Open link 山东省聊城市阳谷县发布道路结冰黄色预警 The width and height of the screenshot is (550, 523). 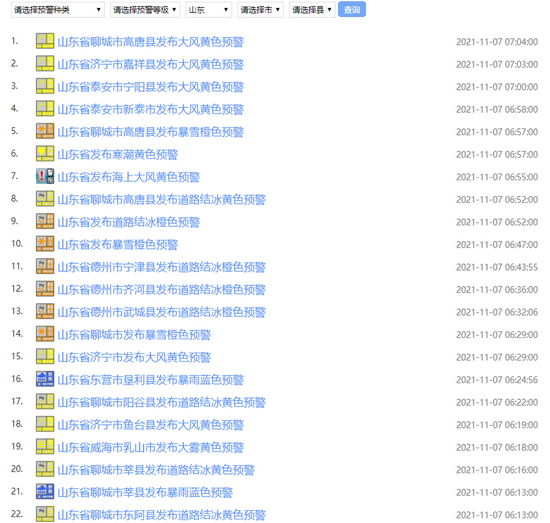[x=161, y=402]
